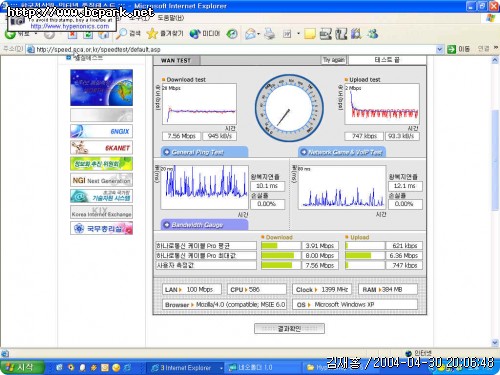Viewport: 500px width, 375px height.
Task: Click the yellow smiley quick launch icon
Action: 116,368
